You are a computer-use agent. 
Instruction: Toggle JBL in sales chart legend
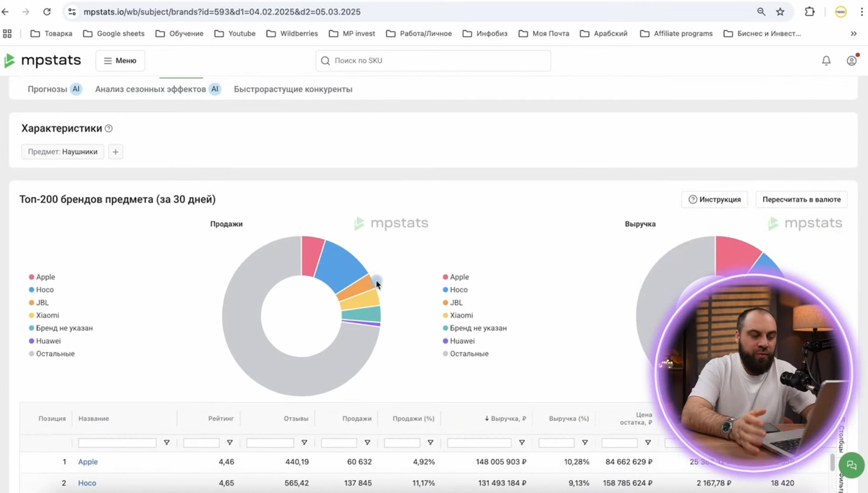(x=39, y=303)
